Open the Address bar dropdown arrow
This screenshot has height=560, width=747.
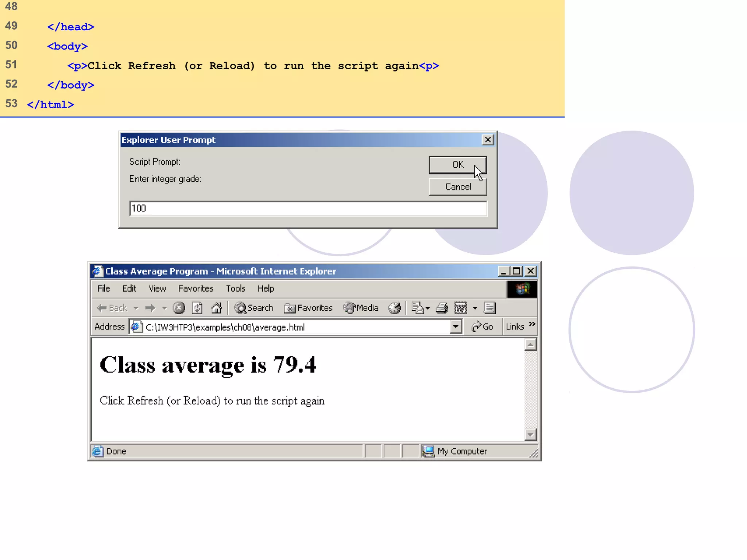click(x=456, y=327)
